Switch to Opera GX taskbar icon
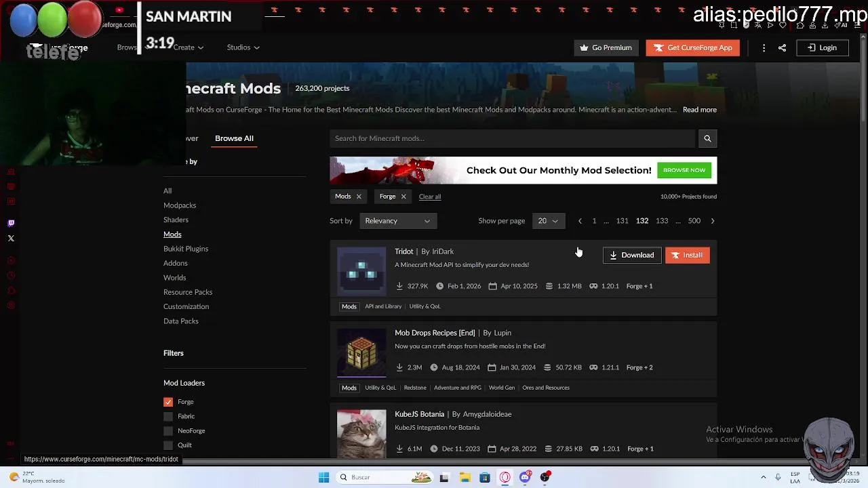This screenshot has width=868, height=488. click(505, 477)
